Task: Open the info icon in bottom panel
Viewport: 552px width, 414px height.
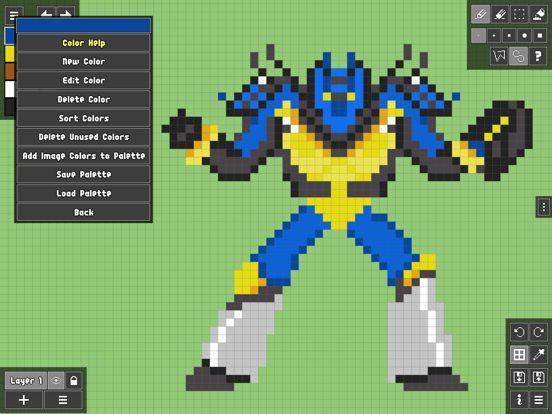Action: tap(519, 400)
